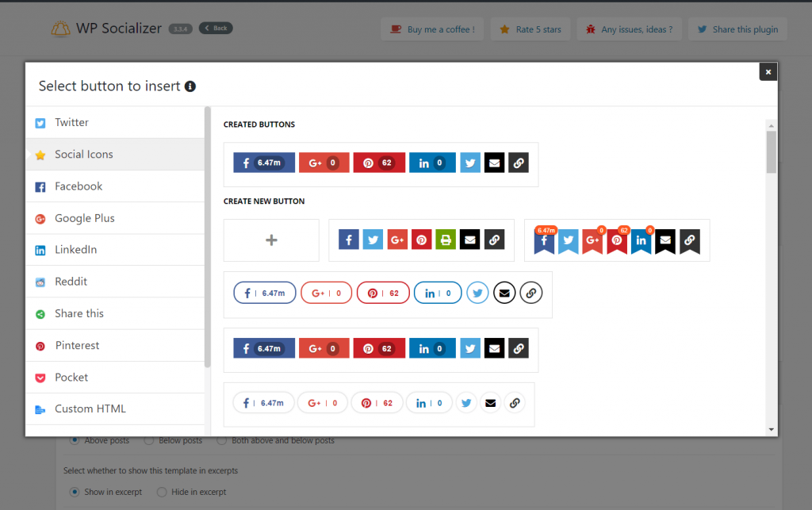Click the plus tile to create new button
The height and width of the screenshot is (510, 812).
[x=271, y=239]
